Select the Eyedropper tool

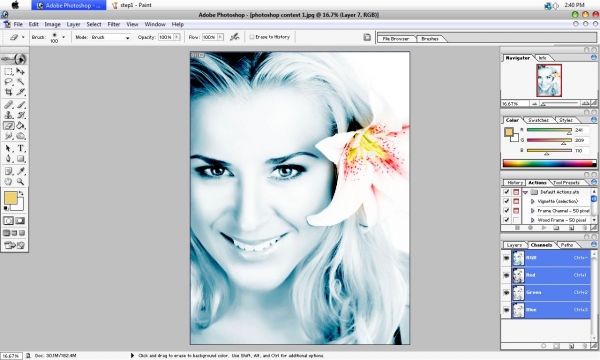tap(21, 171)
